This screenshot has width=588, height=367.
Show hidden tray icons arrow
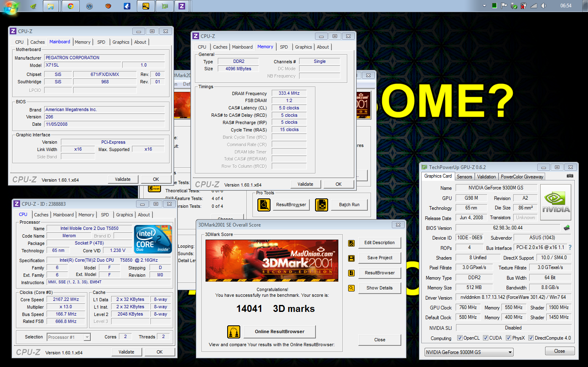[x=484, y=6]
